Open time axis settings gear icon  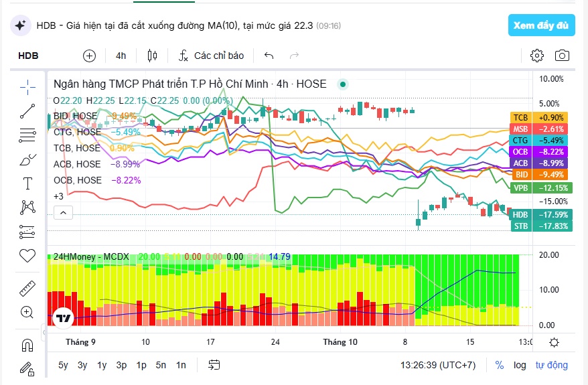click(554, 342)
